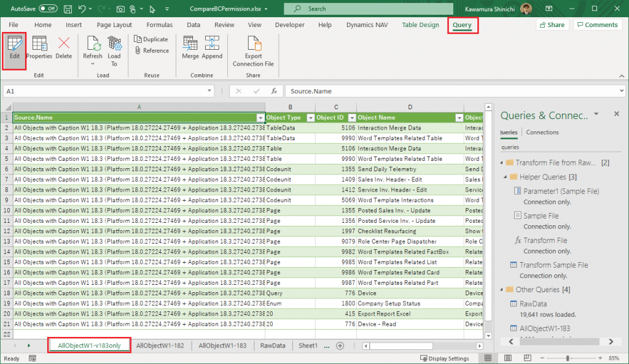Close the Queries & Connections pane
This screenshot has height=364, width=629.
(x=617, y=114)
